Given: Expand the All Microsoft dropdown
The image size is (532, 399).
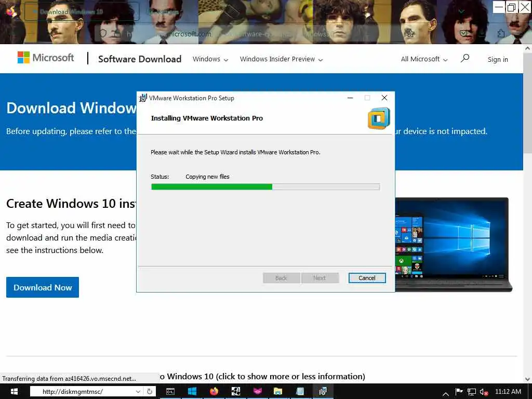Looking at the screenshot, I should (424, 59).
